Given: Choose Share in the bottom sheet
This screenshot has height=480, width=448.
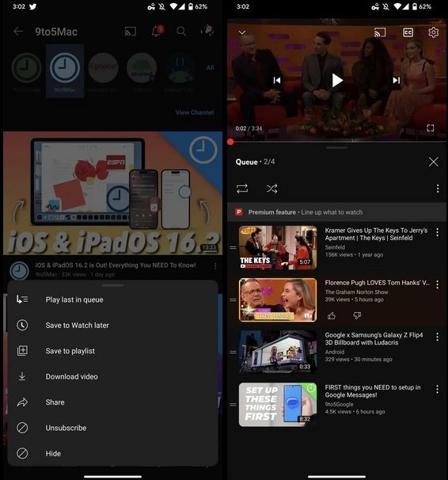Looking at the screenshot, I should point(113,402).
